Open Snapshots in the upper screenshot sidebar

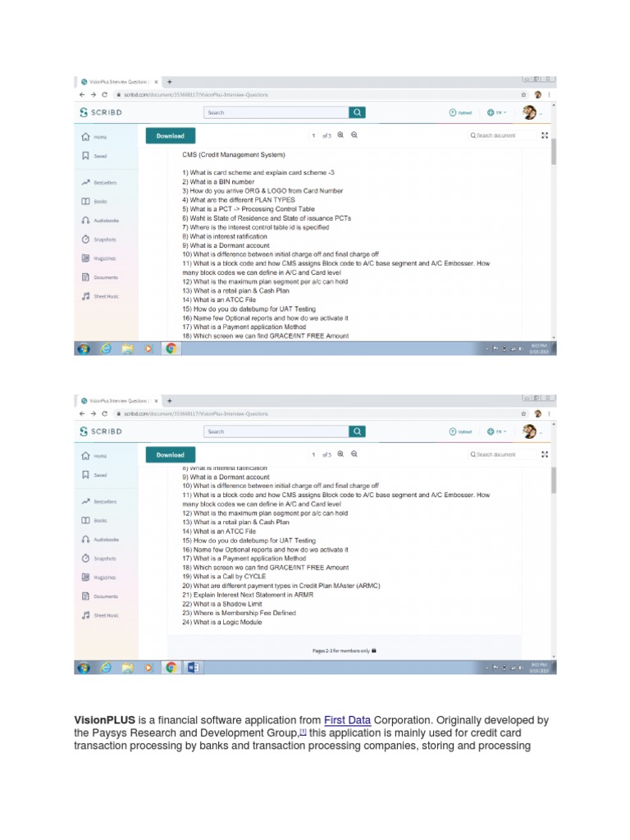point(98,240)
